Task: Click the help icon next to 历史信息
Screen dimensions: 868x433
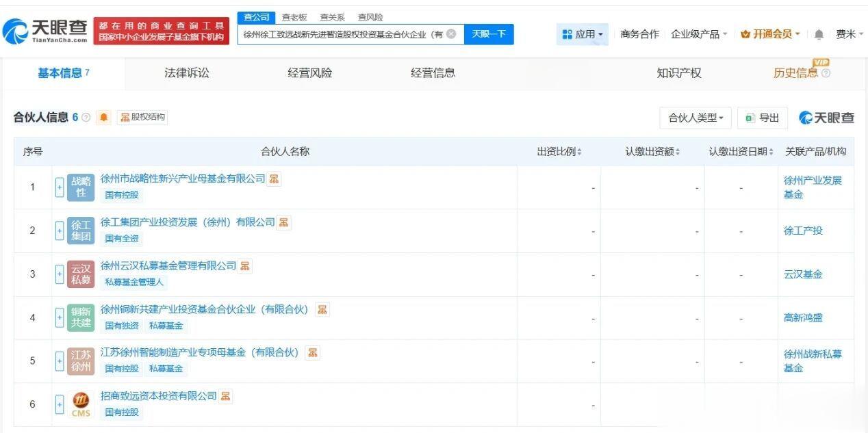Action: 826,73
